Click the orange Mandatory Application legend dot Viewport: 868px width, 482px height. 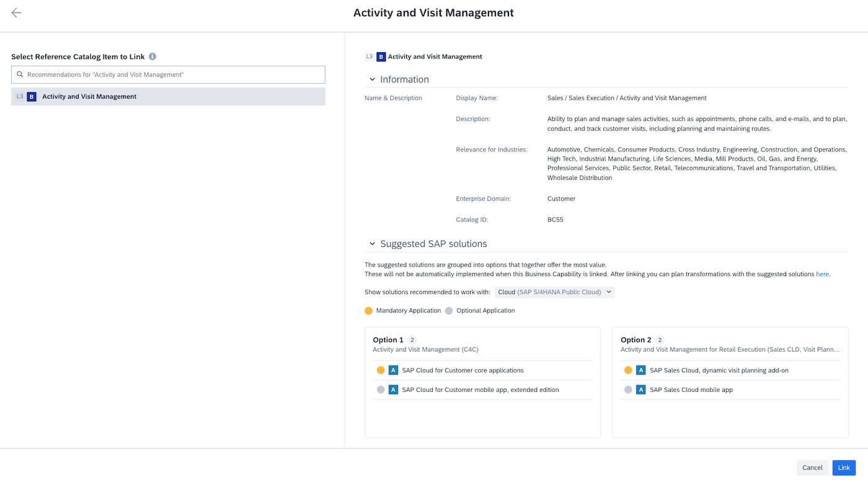tap(369, 311)
